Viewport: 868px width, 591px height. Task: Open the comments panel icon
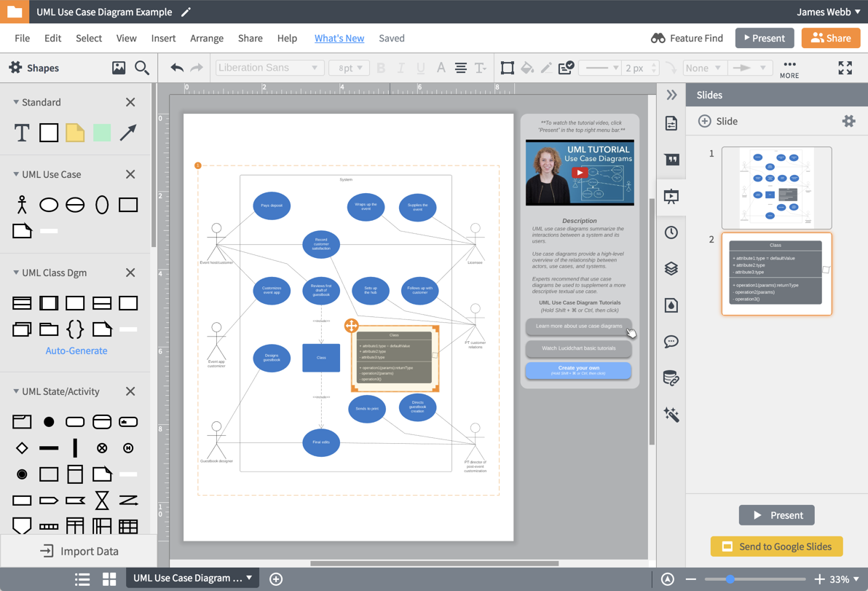coord(671,342)
